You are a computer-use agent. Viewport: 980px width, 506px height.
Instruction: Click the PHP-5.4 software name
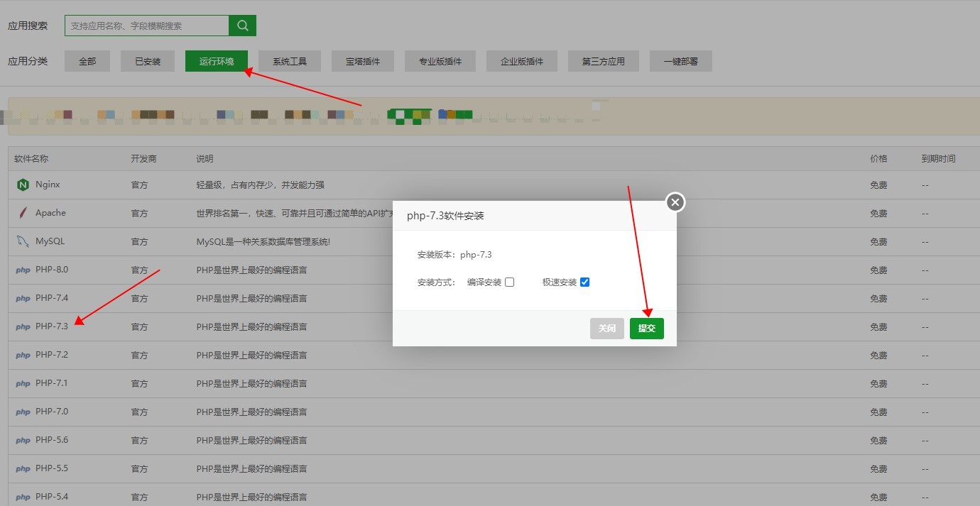point(52,497)
